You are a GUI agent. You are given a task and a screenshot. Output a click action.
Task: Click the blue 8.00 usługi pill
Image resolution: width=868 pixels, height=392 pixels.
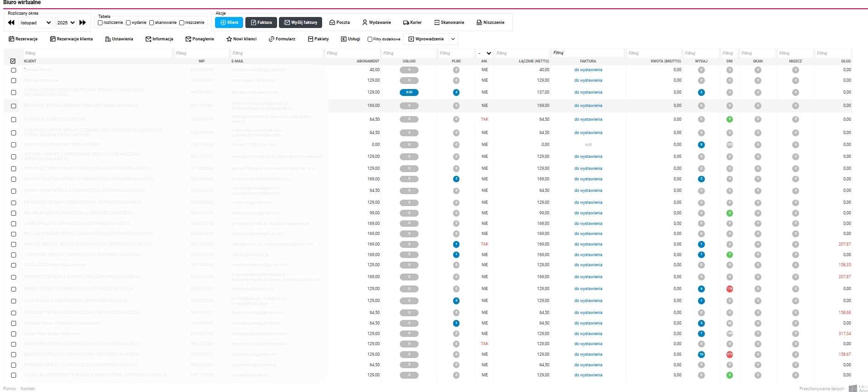tap(409, 92)
